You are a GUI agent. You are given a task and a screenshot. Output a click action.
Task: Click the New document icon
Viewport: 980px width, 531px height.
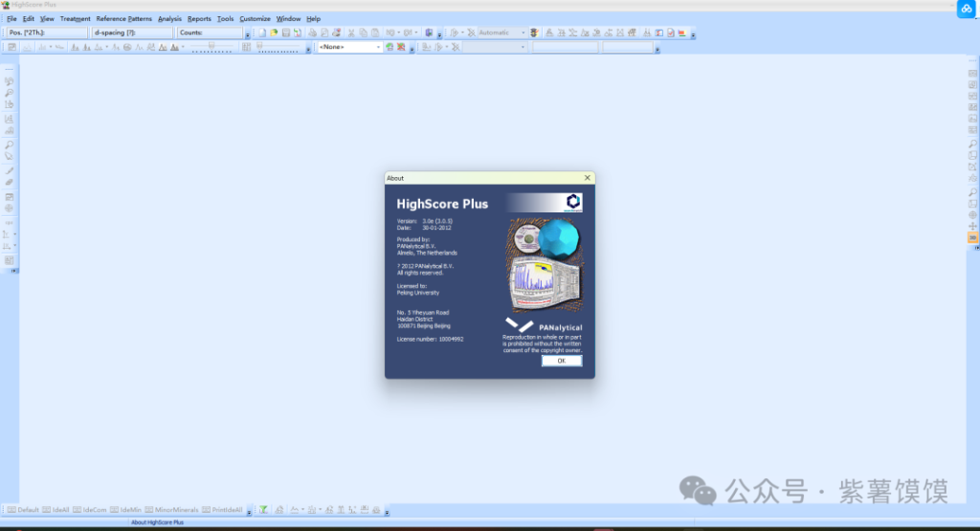click(262, 33)
